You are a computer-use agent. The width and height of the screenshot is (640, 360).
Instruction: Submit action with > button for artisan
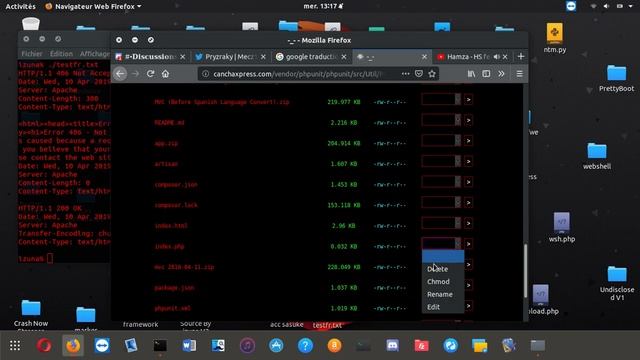coord(468,162)
